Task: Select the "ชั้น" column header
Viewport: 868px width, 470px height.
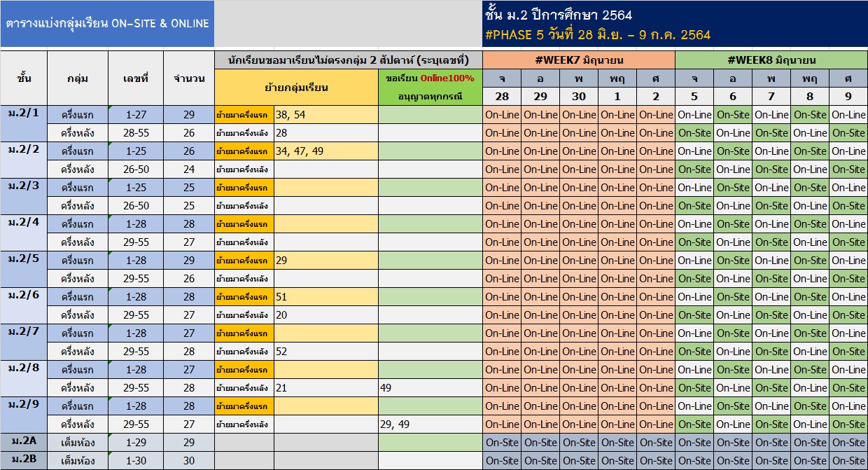Action: tap(24, 78)
